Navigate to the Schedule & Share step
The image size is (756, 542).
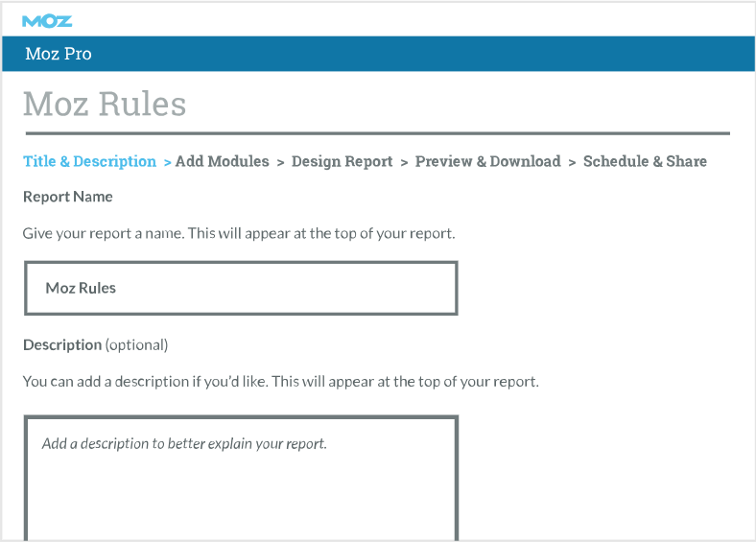645,161
